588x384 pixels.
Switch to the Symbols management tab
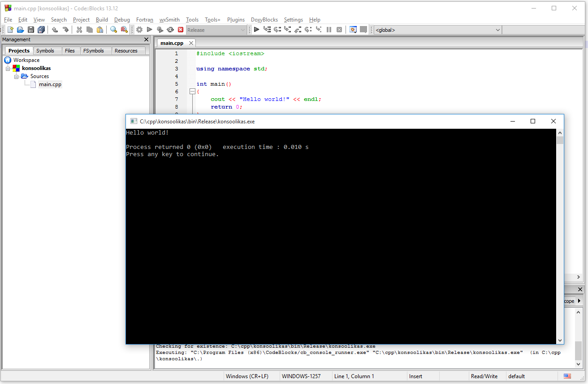pos(45,51)
